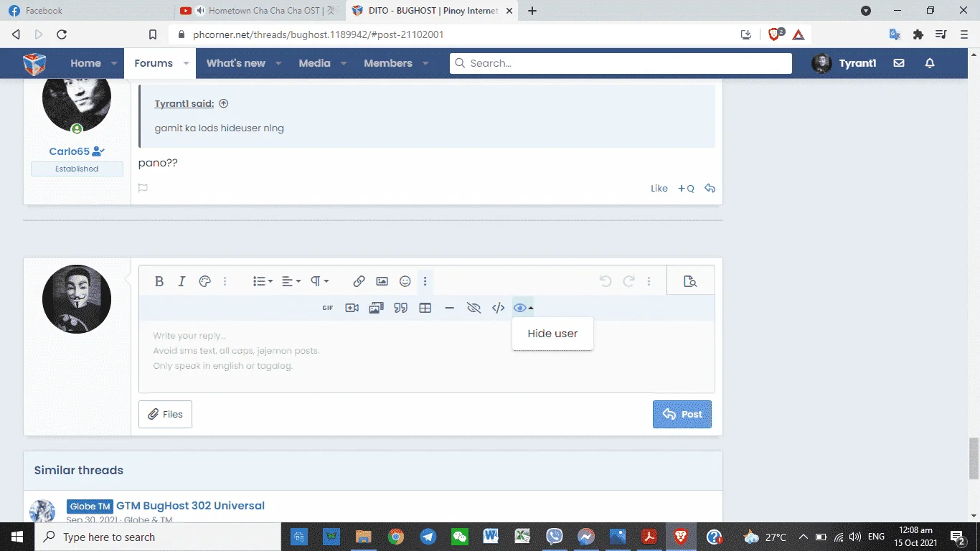Insert a link with the chain icon
The height and width of the screenshot is (551, 980).
pos(359,281)
